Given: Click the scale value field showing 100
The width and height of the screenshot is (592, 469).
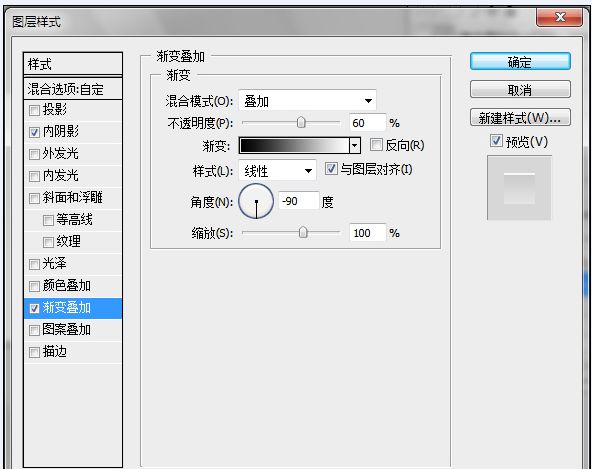Looking at the screenshot, I should (367, 233).
